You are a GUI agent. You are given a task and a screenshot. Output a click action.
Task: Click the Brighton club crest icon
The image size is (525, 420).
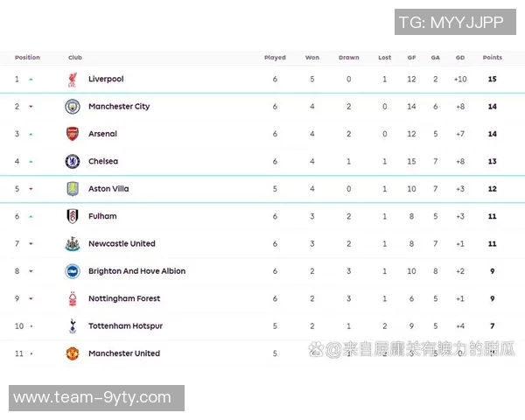tap(72, 271)
